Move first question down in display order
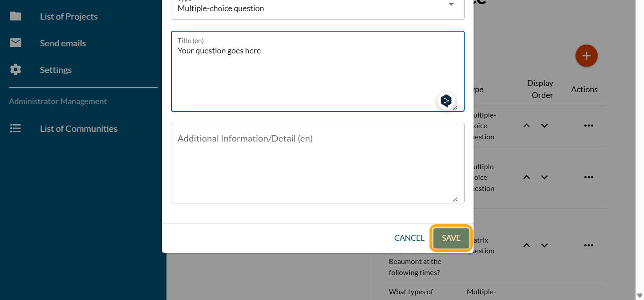Screen dimensions: 644x300 click(x=544, y=126)
